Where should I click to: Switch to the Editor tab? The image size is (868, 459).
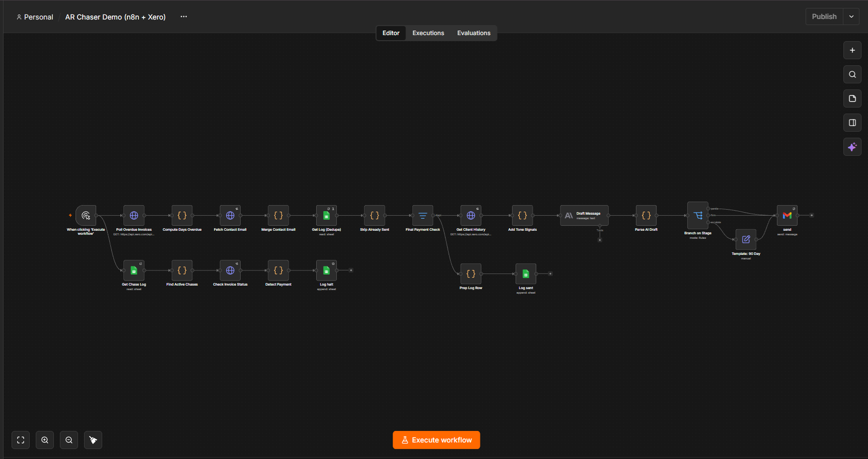point(391,33)
